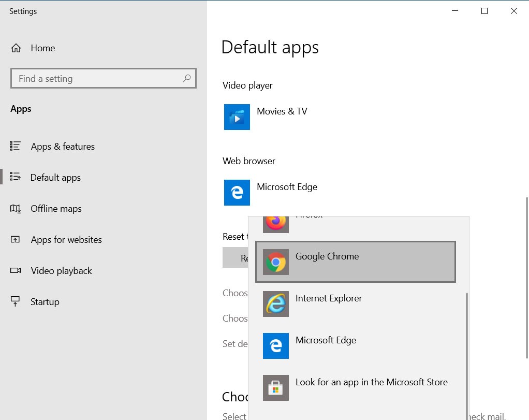This screenshot has height=420, width=529.
Task: Open Apps & features page
Action: [x=63, y=147]
